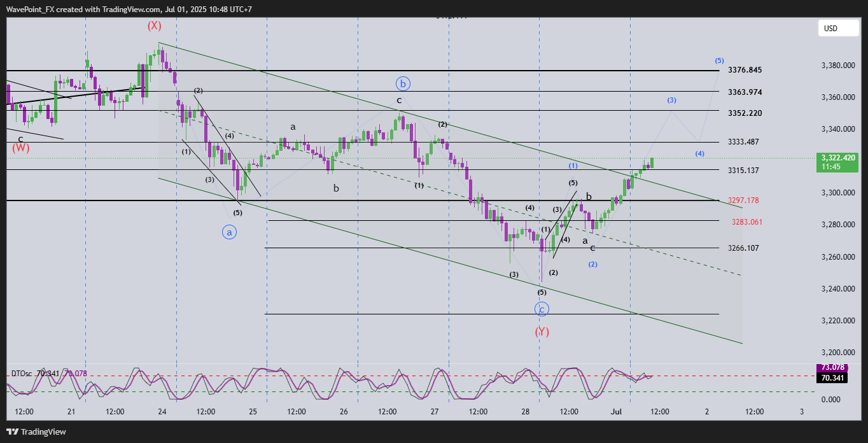Select the red (X) wave label

(x=154, y=26)
